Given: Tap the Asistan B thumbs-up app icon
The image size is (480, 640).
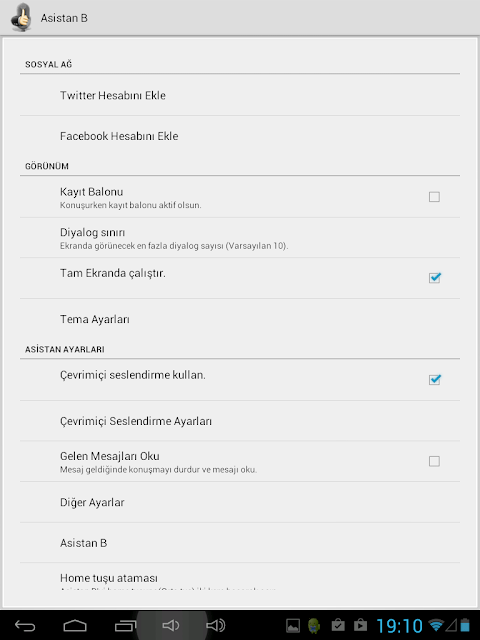Looking at the screenshot, I should coord(21,18).
